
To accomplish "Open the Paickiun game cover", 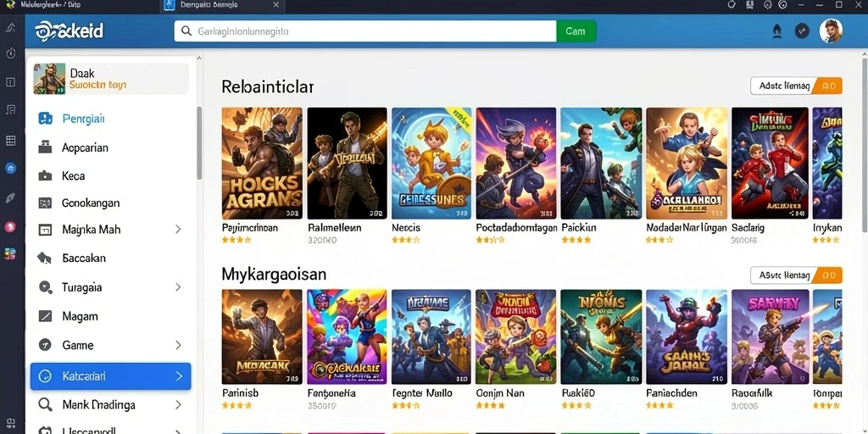I will pyautogui.click(x=601, y=164).
